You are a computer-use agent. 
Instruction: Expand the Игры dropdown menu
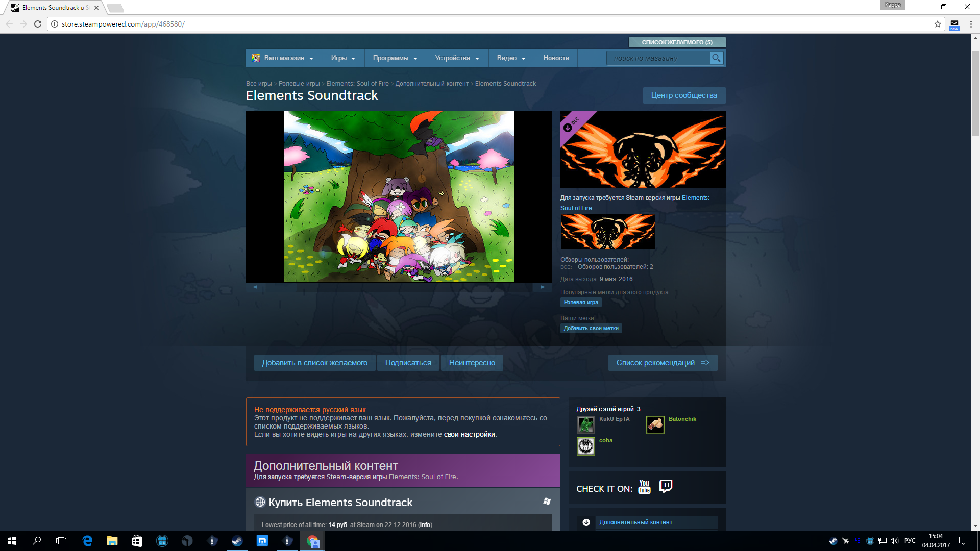(343, 58)
